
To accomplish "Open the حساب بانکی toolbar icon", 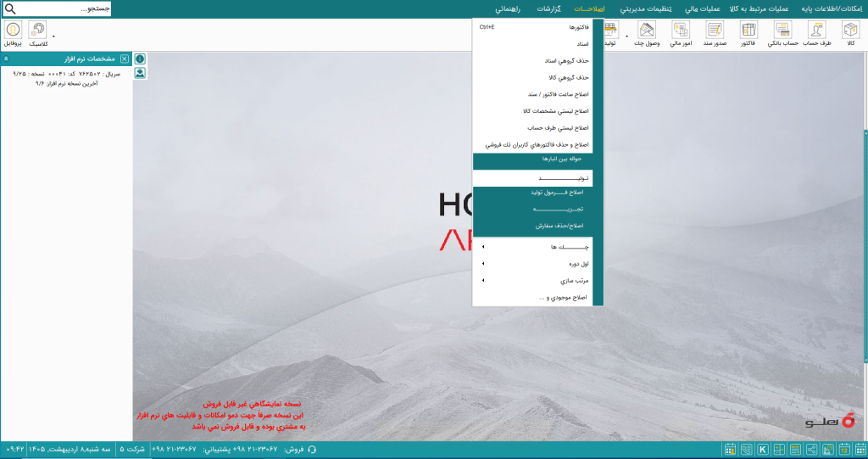I will click(782, 35).
